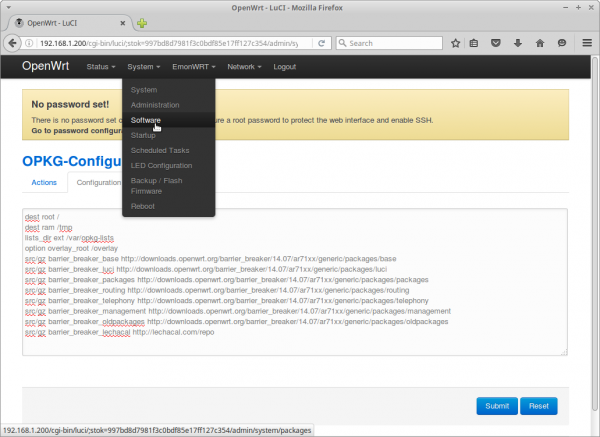Viewport: 600px width, 437px height.
Task: Switch to the Actions tab
Action: coord(44,183)
